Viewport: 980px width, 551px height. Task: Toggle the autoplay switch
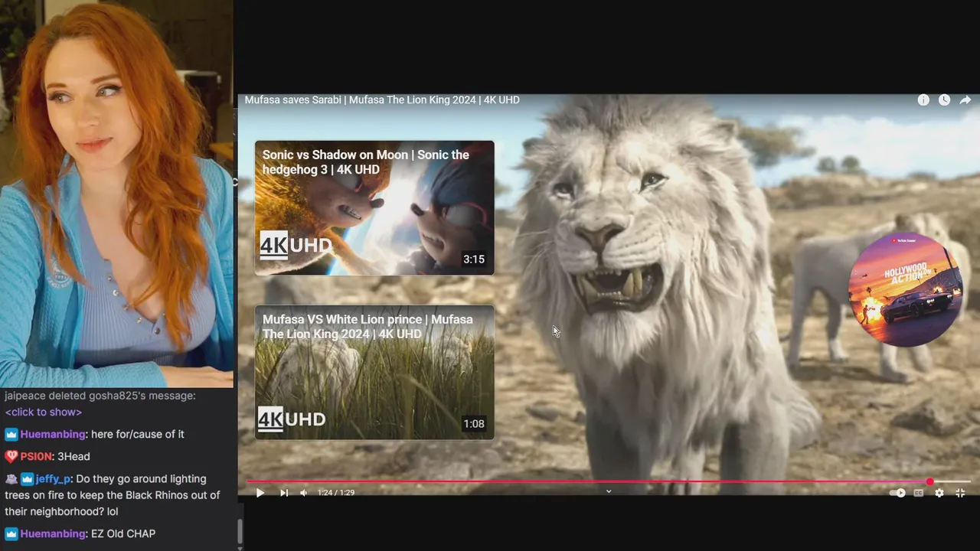pyautogui.click(x=897, y=493)
